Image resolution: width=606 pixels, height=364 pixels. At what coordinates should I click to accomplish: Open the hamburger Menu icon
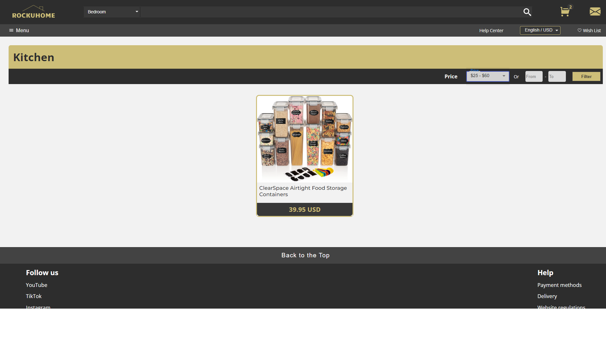click(x=11, y=30)
